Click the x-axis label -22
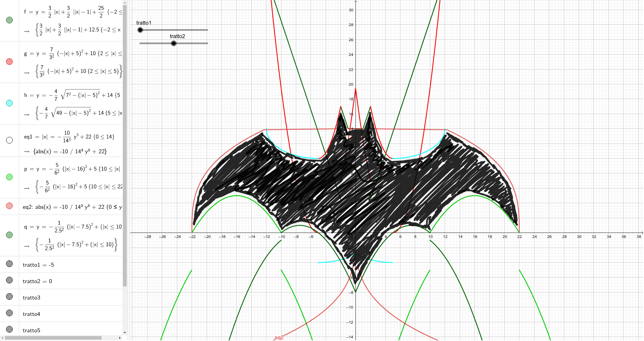Screen dimensions: 644x341 tap(192, 237)
